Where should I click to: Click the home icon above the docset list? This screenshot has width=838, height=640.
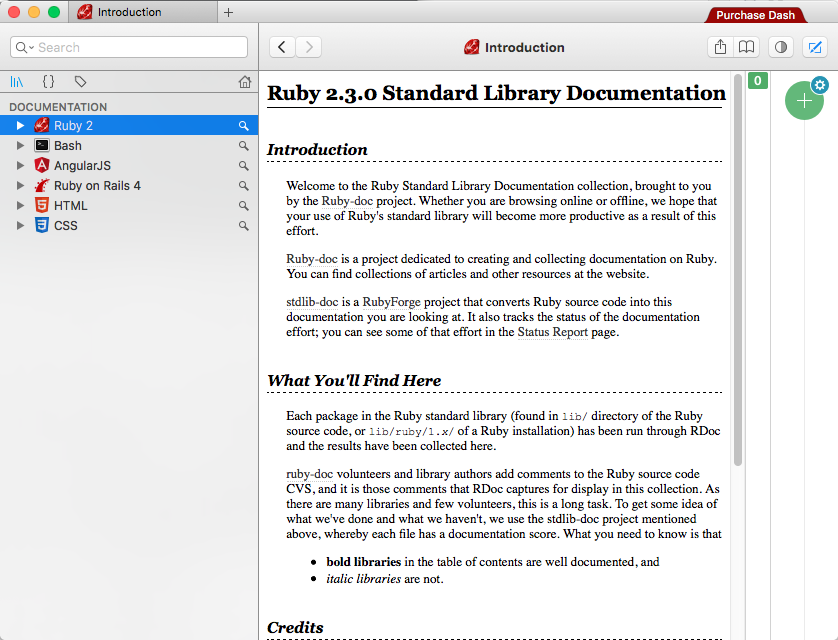(245, 81)
